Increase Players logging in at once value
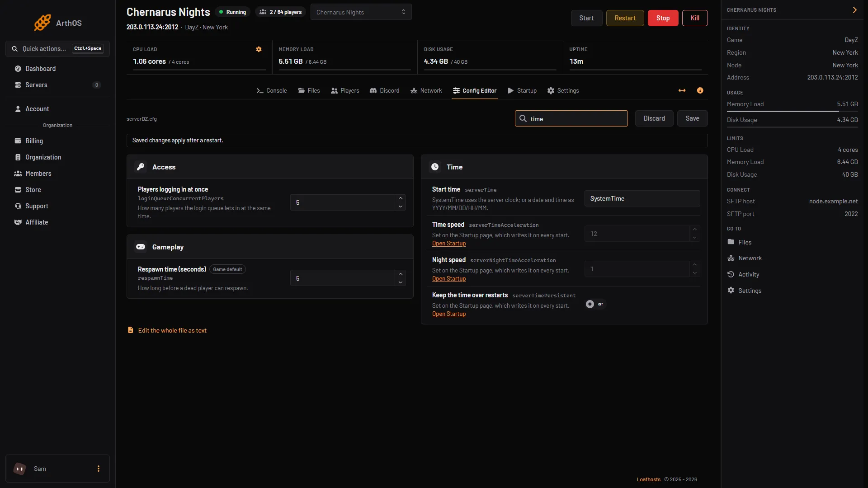868x488 pixels. (401, 198)
